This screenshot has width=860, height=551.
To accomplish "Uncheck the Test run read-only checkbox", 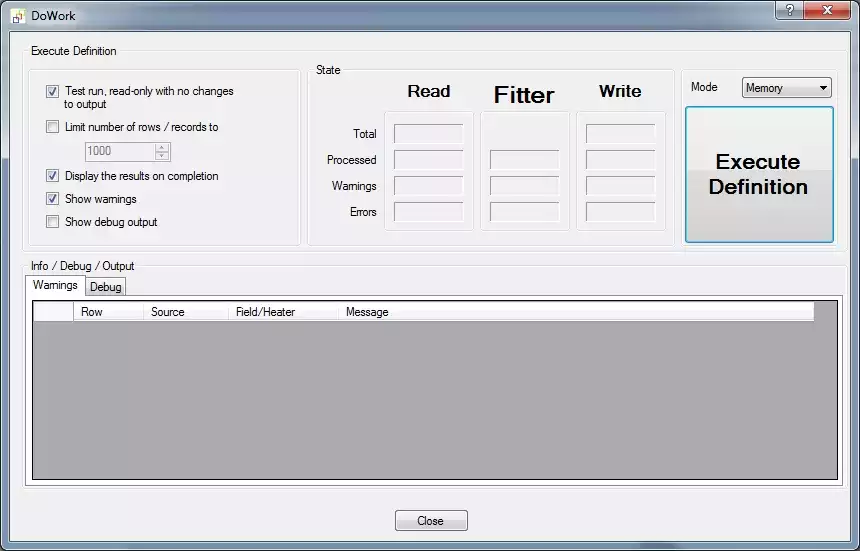I will click(x=52, y=91).
